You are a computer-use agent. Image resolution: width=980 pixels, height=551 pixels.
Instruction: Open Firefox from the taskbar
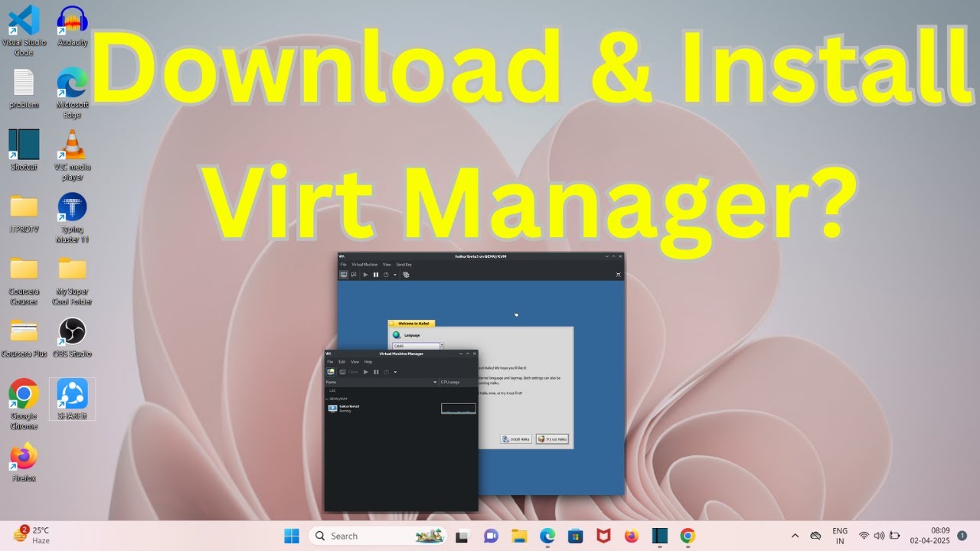click(632, 536)
